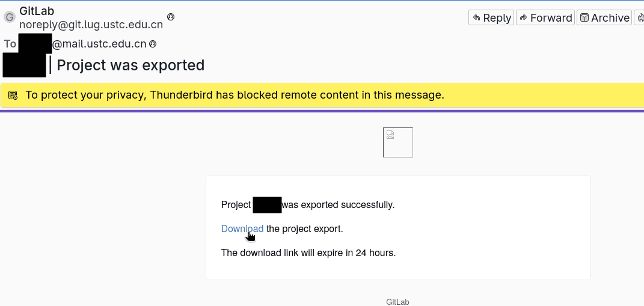
Task: Forward this GitLab email
Action: [x=545, y=17]
